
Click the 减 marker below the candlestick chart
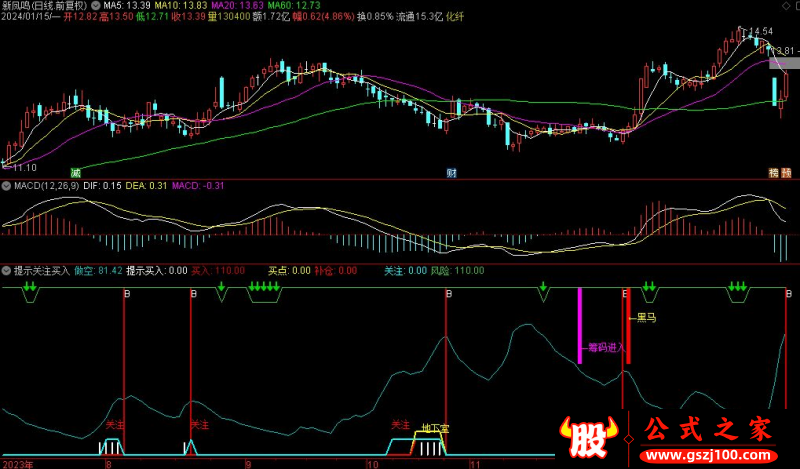(76, 172)
